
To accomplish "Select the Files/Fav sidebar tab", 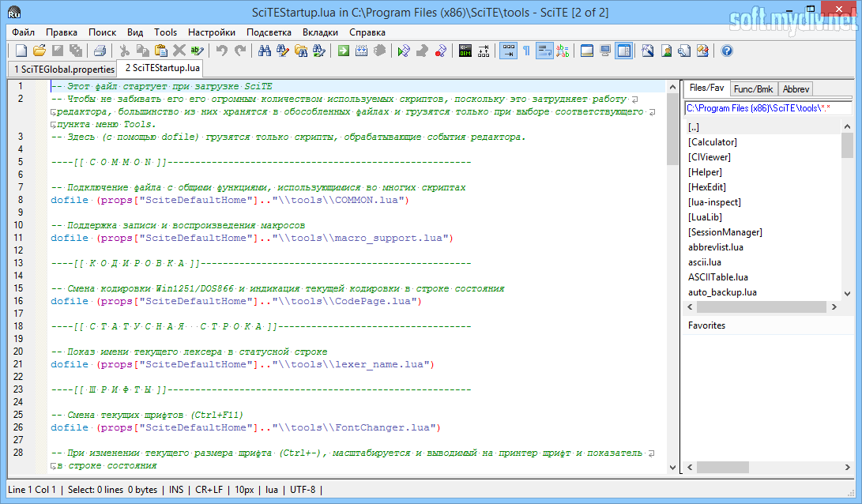I will coord(706,88).
